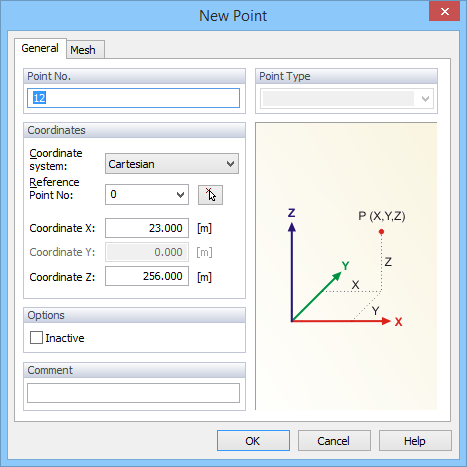
Task: Click the green Y axis arrow
Action: click(317, 296)
